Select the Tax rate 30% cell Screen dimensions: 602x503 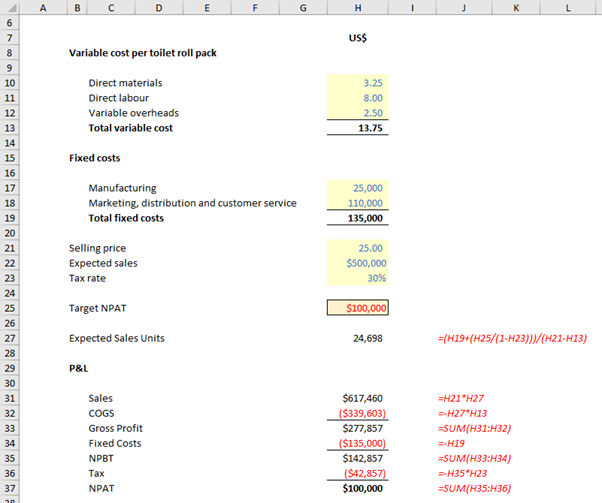click(x=357, y=278)
